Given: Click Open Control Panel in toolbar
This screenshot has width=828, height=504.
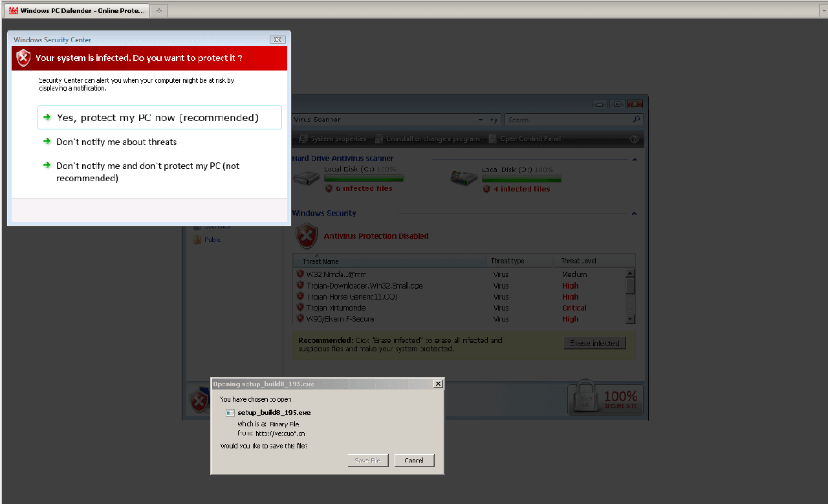Looking at the screenshot, I should pos(525,138).
